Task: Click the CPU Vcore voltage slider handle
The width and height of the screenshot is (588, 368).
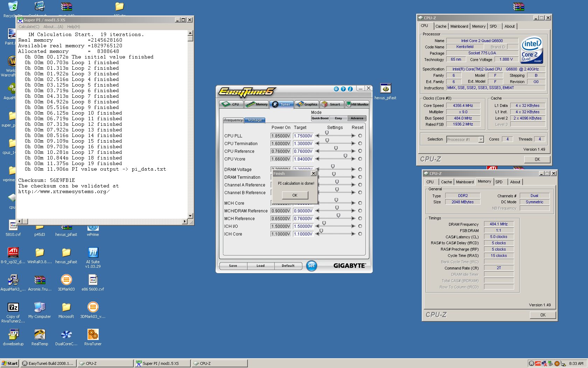Action: [x=345, y=156]
